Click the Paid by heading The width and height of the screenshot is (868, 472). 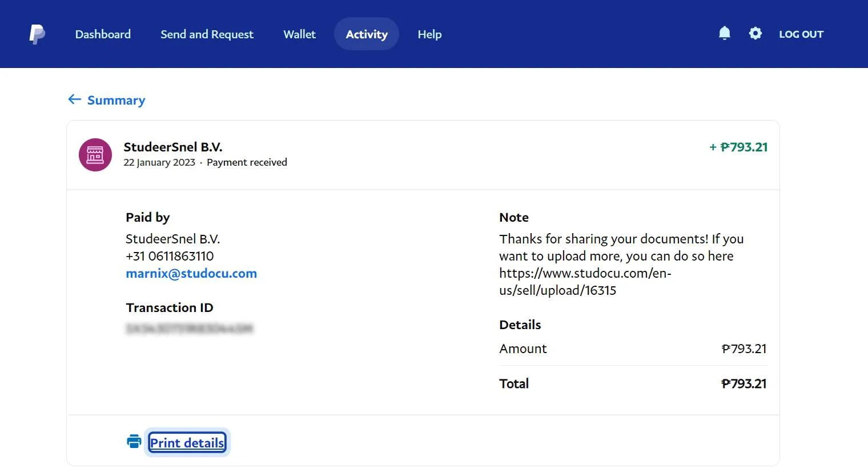pyautogui.click(x=148, y=217)
